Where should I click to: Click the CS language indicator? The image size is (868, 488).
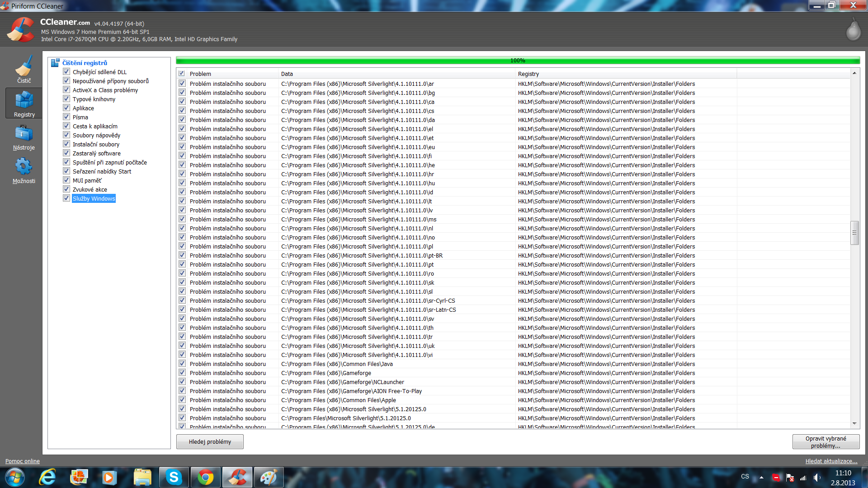[745, 476]
